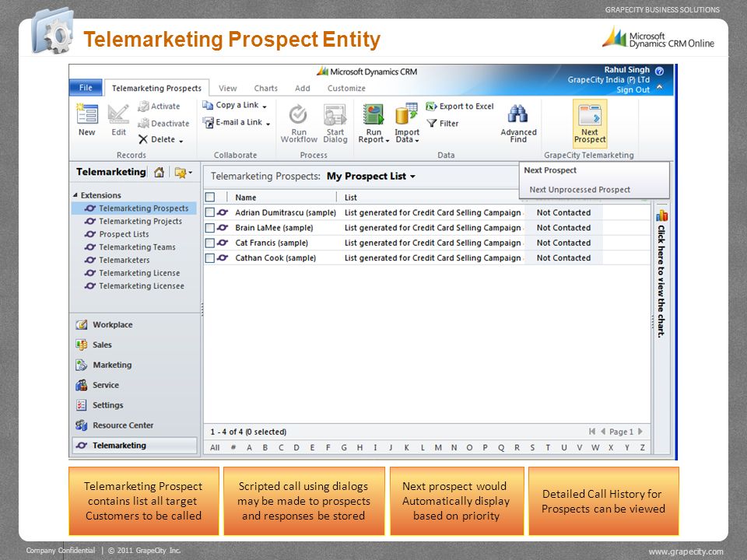Switch to Customize tab
This screenshot has width=747, height=560.
point(346,88)
